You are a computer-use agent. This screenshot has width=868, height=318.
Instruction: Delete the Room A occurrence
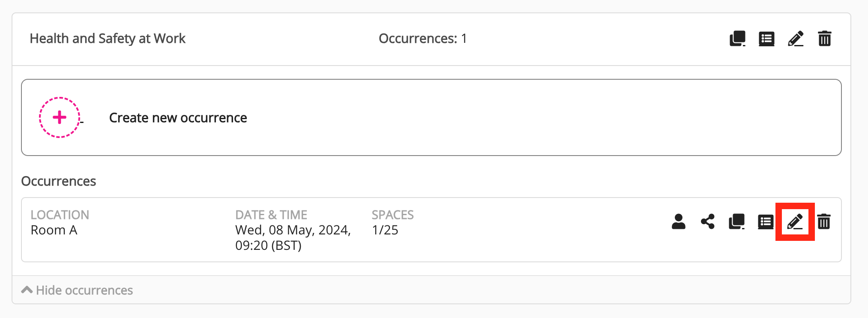(824, 222)
